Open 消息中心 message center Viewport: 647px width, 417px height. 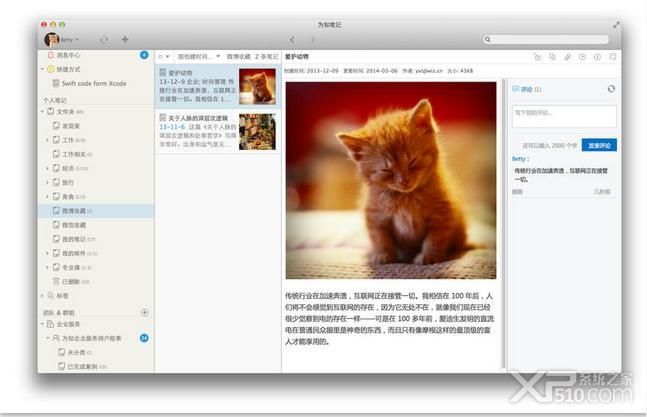point(68,55)
